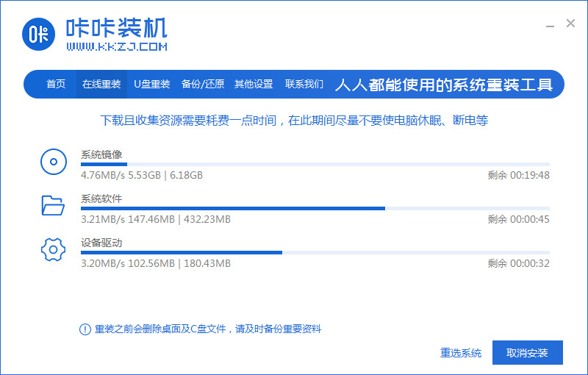Go to the 其他设置 tab

point(254,85)
